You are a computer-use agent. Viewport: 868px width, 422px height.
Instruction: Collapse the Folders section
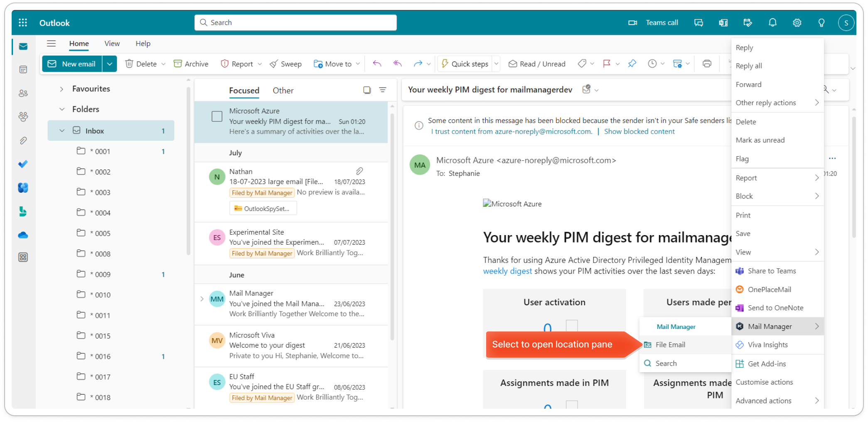(x=62, y=109)
